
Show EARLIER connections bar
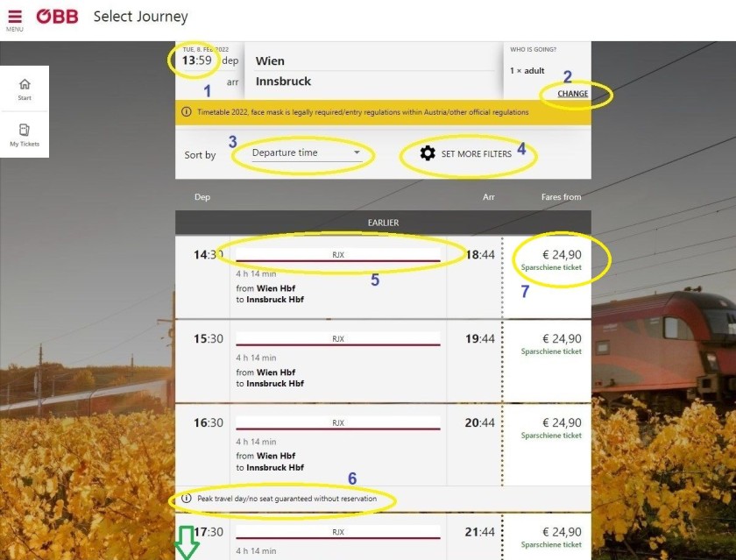pos(383,223)
